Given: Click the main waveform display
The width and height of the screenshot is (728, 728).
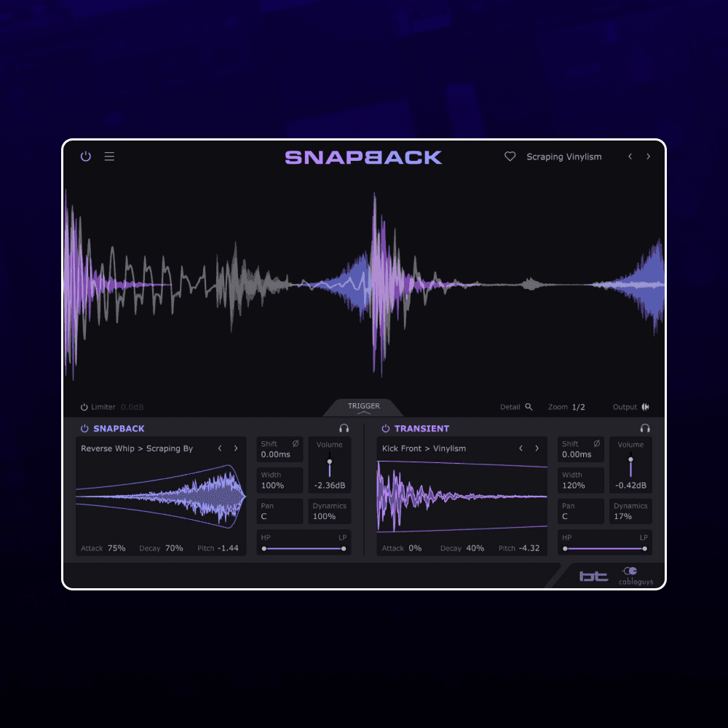Looking at the screenshot, I should pyautogui.click(x=364, y=285).
